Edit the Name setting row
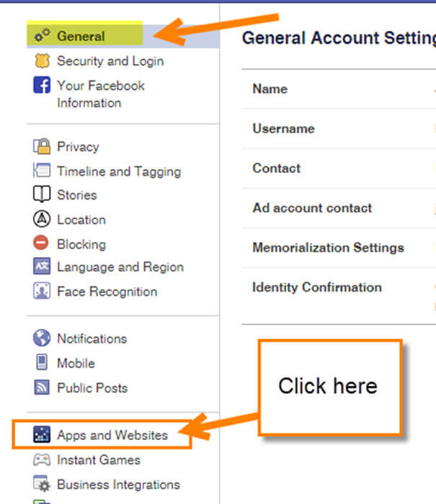 click(x=339, y=89)
